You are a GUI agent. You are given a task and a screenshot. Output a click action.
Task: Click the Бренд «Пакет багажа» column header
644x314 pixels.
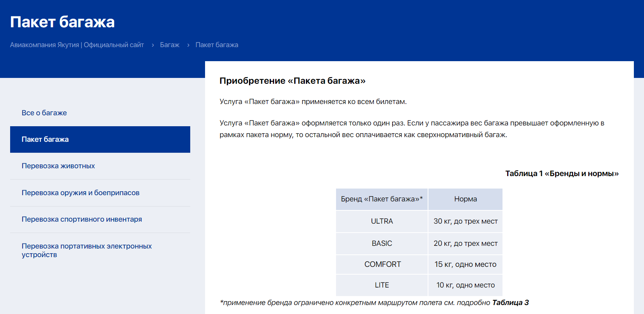click(x=382, y=199)
